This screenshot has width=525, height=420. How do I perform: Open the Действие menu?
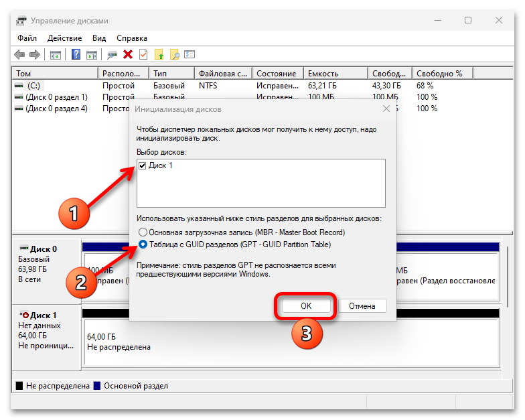click(64, 38)
